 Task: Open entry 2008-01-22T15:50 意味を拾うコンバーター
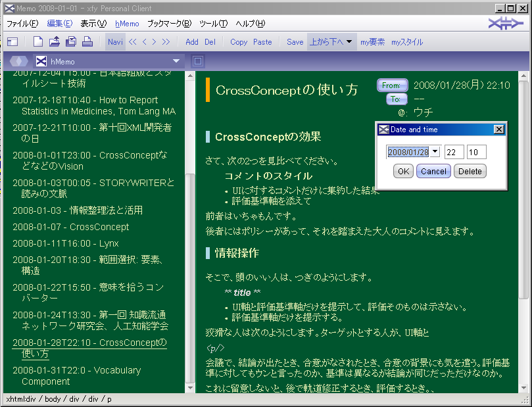click(88, 293)
